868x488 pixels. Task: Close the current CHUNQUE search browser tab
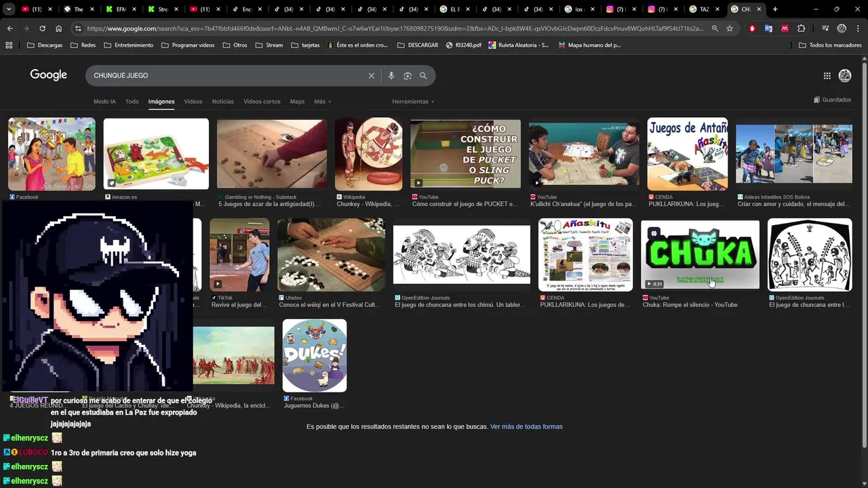[x=759, y=9]
